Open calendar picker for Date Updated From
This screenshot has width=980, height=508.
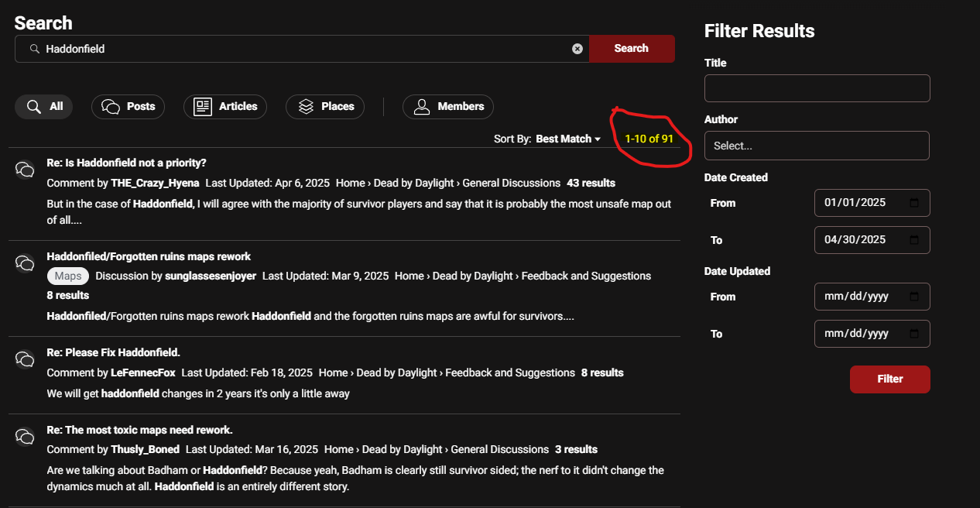click(x=914, y=297)
